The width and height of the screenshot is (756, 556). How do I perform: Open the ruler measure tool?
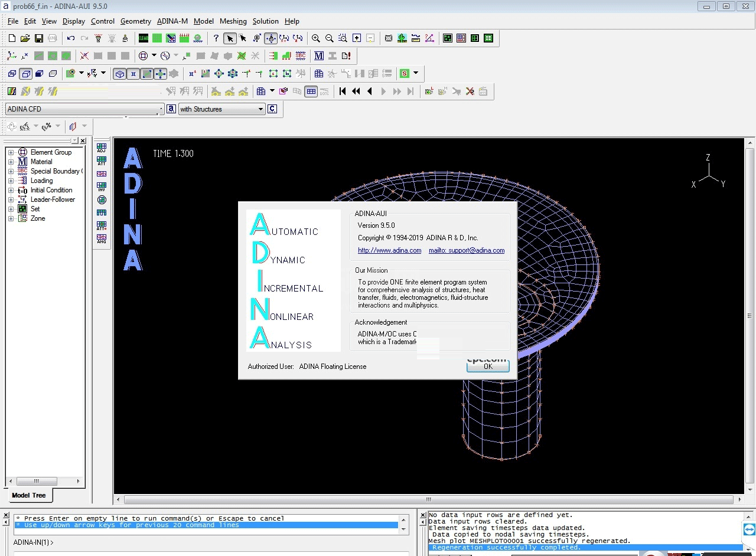[x=416, y=38]
